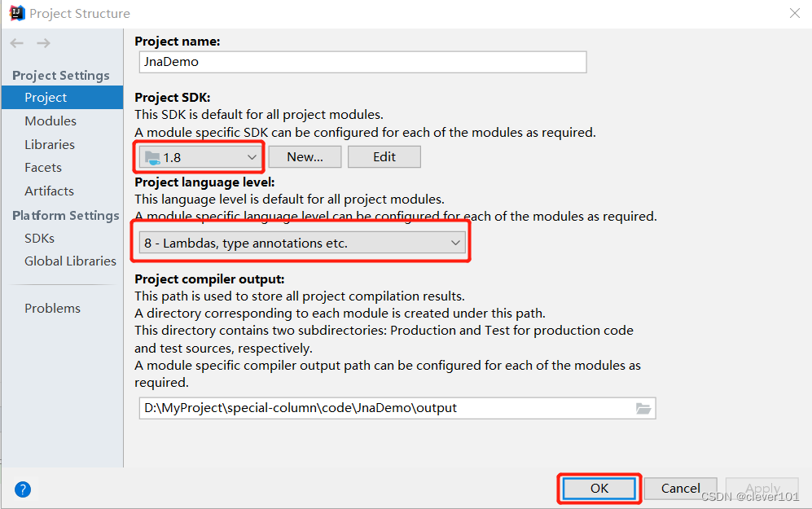Click the SDK folder icon in combo box
Screen dimensions: 812x509
[152, 157]
